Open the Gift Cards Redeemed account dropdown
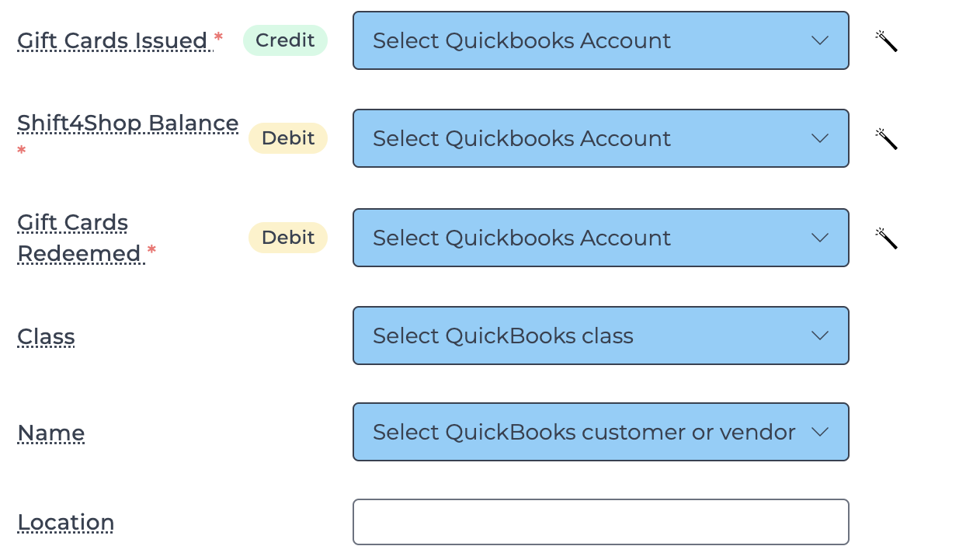The height and width of the screenshot is (553, 980). 601,238
